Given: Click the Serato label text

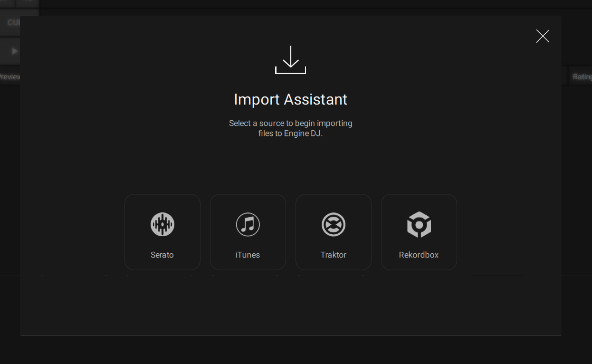Looking at the screenshot, I should [162, 255].
